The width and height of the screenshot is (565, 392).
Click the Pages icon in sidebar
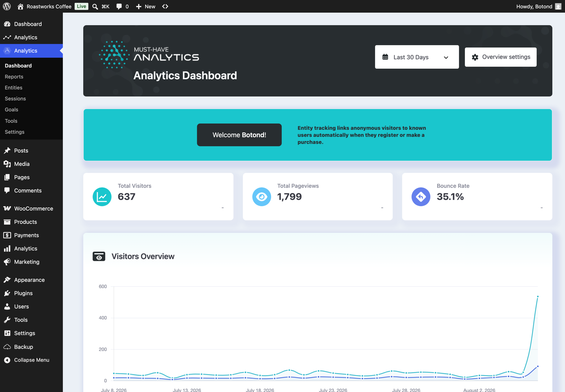pos(7,177)
